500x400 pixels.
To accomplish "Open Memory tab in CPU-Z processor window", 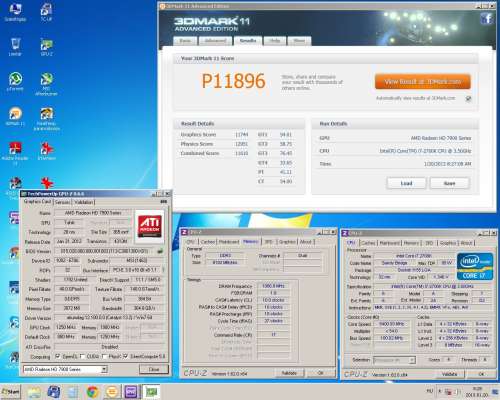I will pos(411,243).
